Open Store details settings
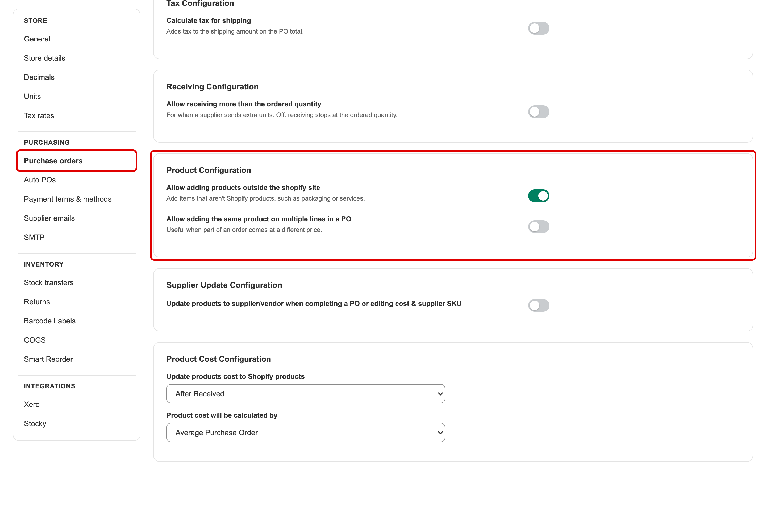The height and width of the screenshot is (532, 766). [45, 58]
